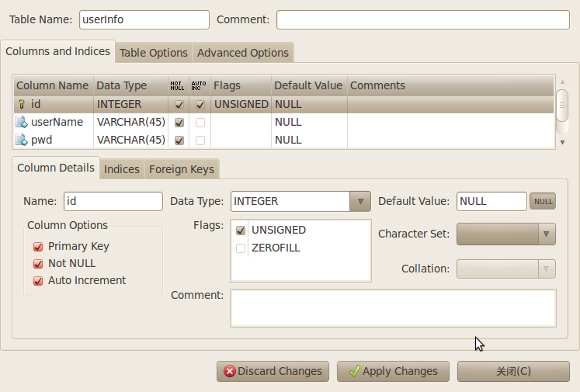Click the AUTO INC column header icon
580x392 pixels.
(x=200, y=85)
